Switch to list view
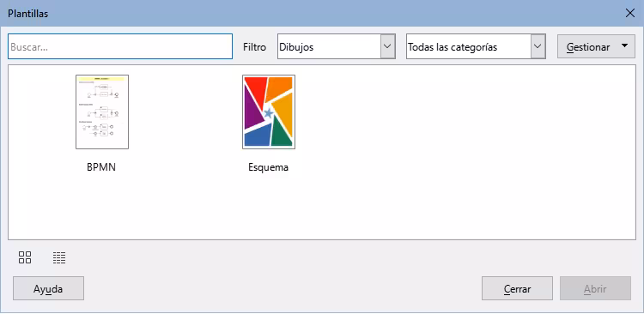 point(59,257)
